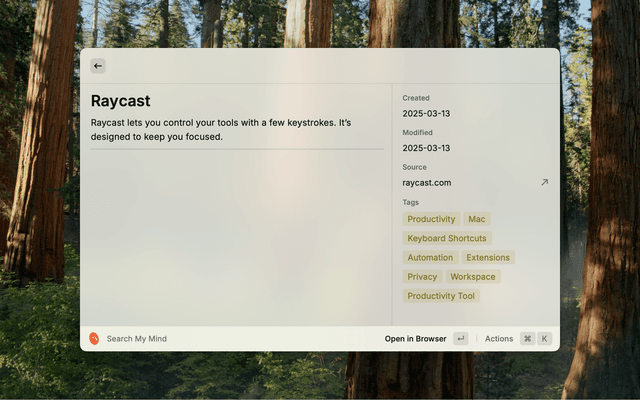The height and width of the screenshot is (400, 640).
Task: Click the Command key shortcut icon
Action: point(527,339)
